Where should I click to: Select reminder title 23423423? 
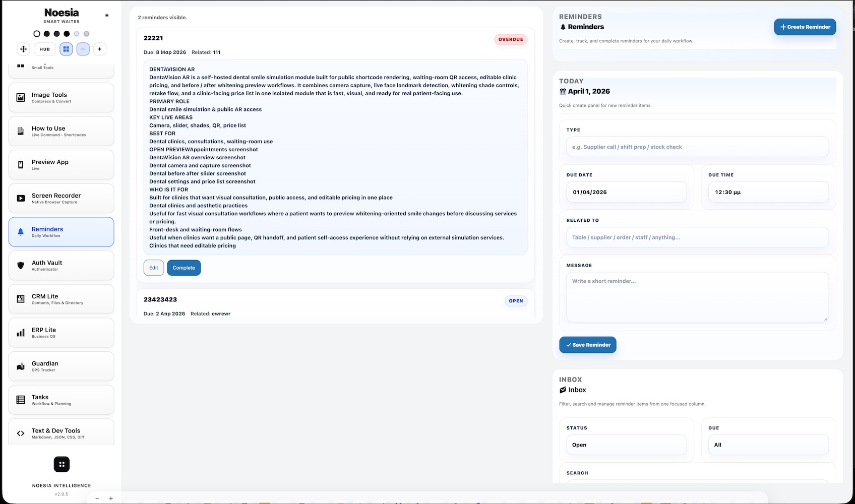point(160,299)
